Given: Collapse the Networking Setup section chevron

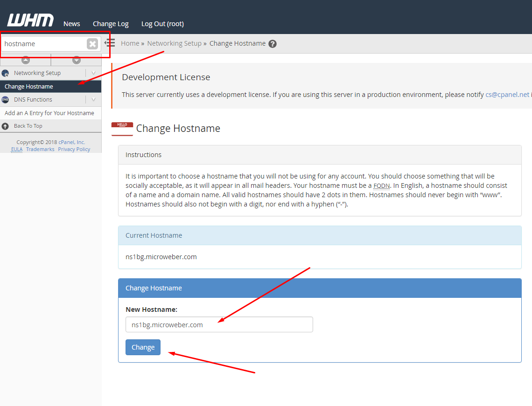Looking at the screenshot, I should click(94, 73).
